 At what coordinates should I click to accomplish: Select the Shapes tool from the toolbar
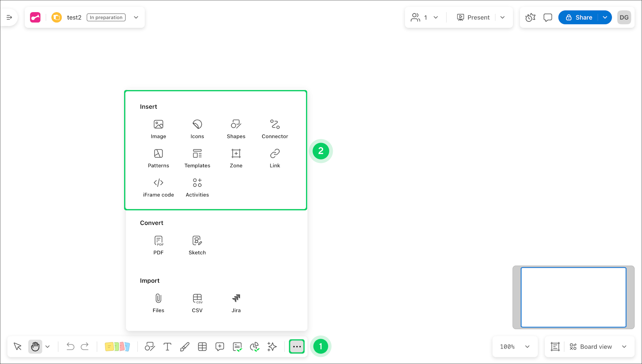pos(150,346)
